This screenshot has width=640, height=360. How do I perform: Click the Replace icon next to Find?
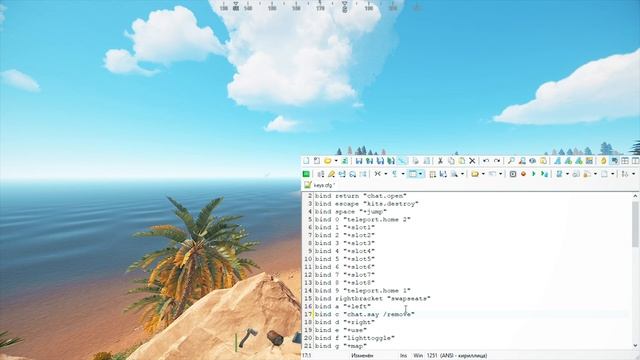(x=522, y=161)
